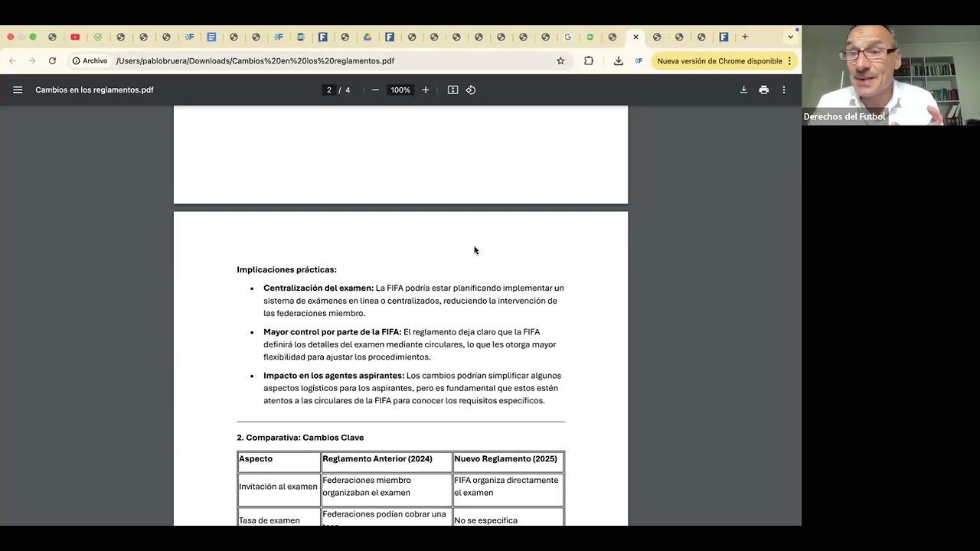The image size is (980, 551).
Task: Switch to the green checkmark tab
Action: 98,37
